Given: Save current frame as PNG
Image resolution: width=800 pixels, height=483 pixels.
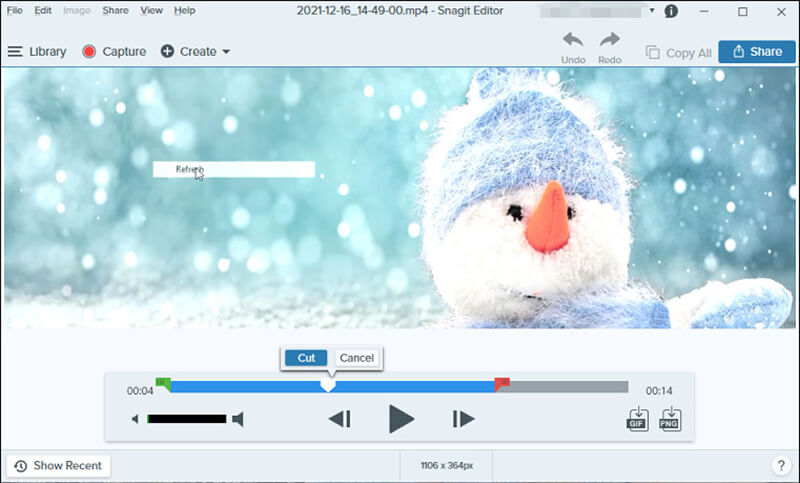Looking at the screenshot, I should (x=671, y=419).
